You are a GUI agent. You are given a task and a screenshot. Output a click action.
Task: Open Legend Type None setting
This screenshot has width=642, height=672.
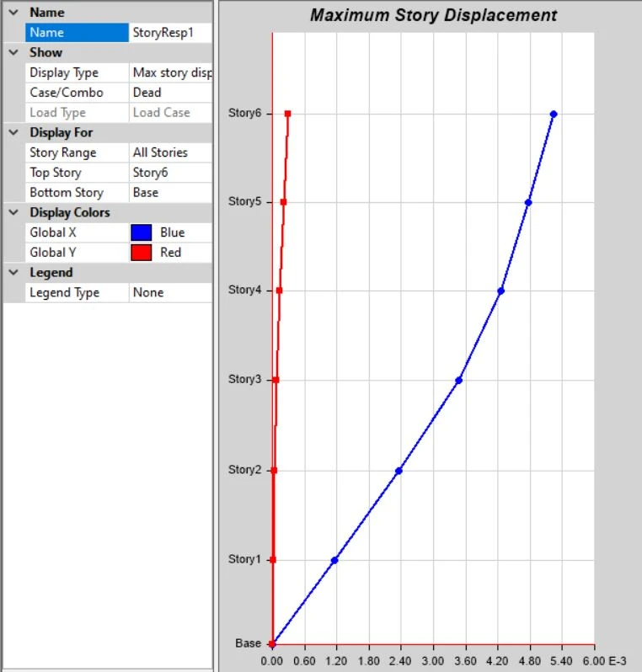pos(171,293)
